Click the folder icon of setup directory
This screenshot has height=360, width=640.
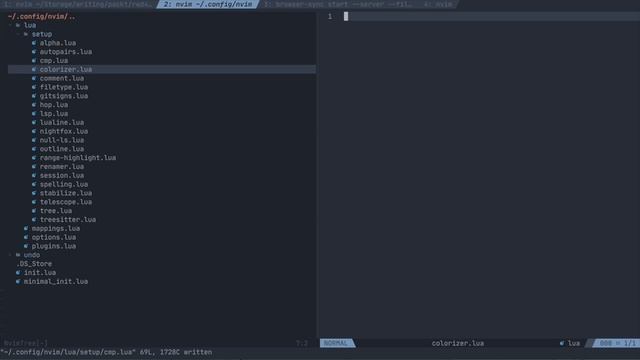point(26,34)
